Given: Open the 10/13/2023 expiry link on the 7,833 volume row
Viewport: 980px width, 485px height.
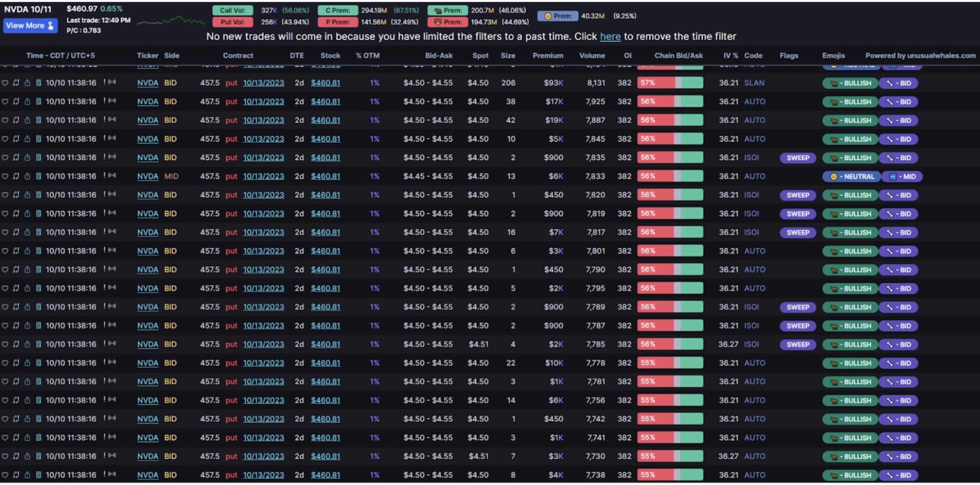Looking at the screenshot, I should 263,176.
